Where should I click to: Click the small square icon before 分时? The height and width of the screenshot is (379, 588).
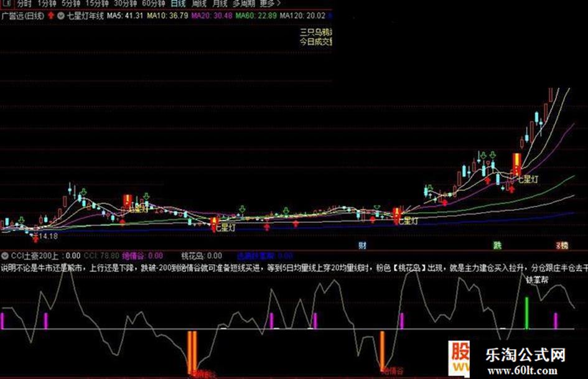click(x=7, y=3)
